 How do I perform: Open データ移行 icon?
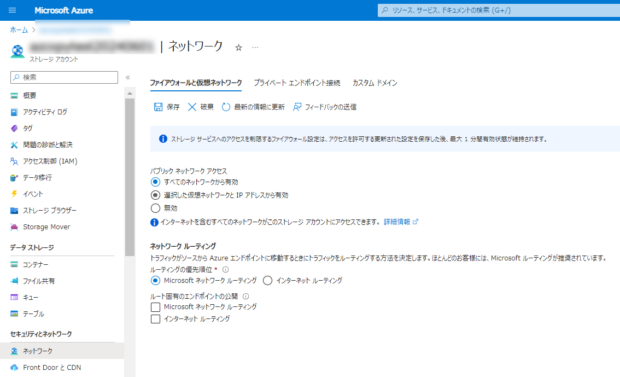[x=14, y=178]
